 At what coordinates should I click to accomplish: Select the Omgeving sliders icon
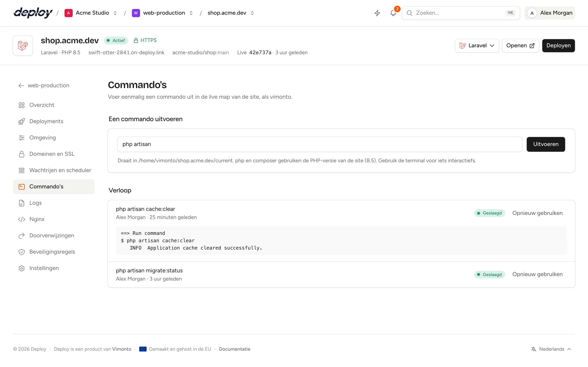coord(22,138)
